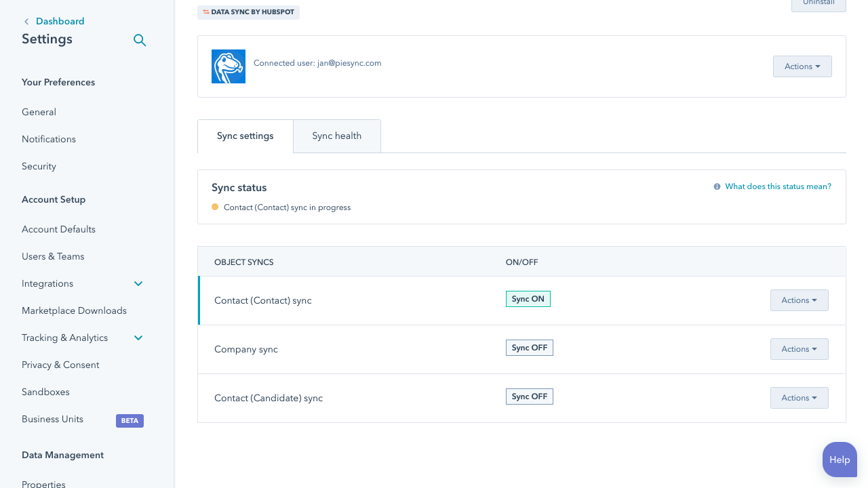Viewport: 868px width, 488px height.
Task: Toggle Sync ON for Contact (Contact) sync
Action: [x=528, y=299]
